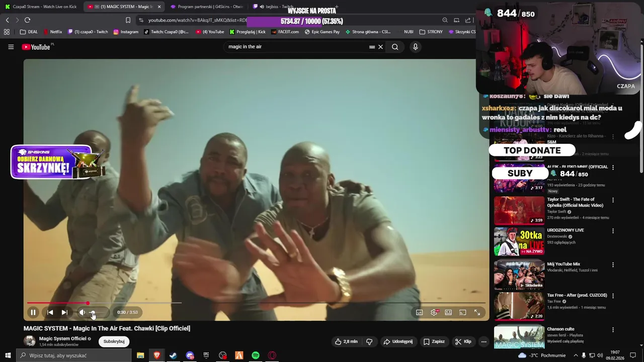The image size is (644, 362).
Task: Open File Explorer from taskbar
Action: pyautogui.click(x=140, y=355)
